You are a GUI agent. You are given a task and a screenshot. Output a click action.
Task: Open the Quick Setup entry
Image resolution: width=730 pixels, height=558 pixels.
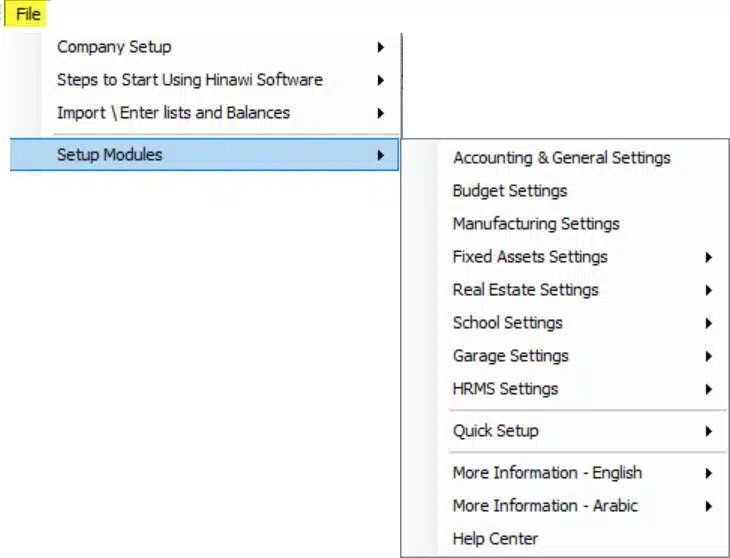pos(565,431)
